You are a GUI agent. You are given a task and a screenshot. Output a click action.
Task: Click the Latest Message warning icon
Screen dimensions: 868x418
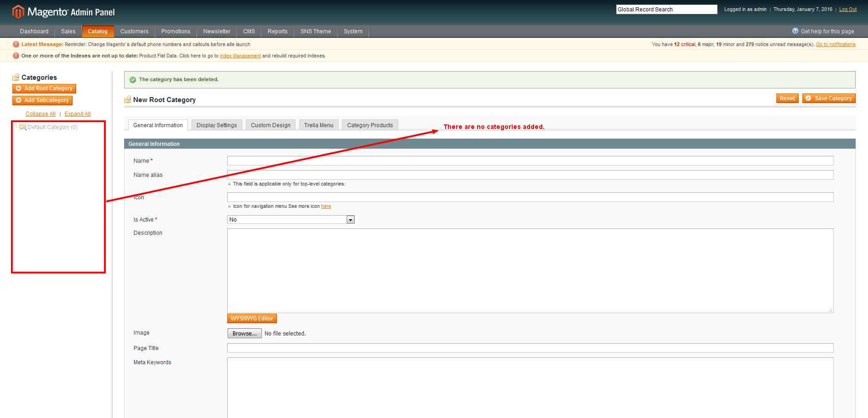(16, 45)
